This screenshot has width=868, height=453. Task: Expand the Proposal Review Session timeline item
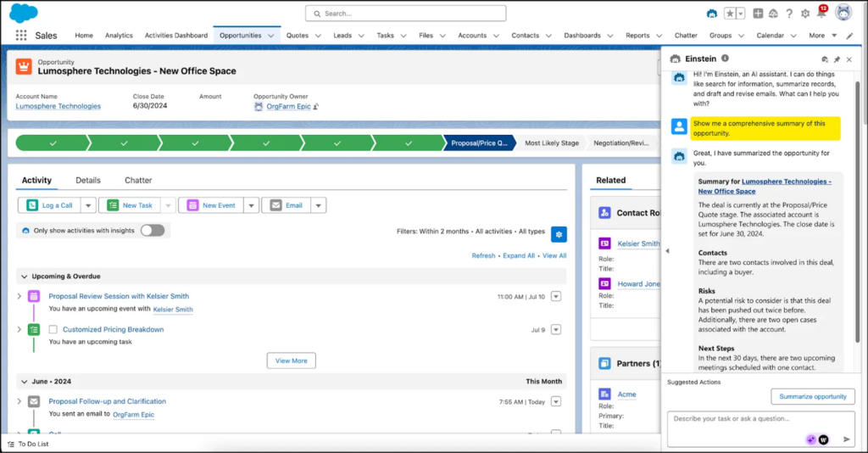[x=19, y=296]
